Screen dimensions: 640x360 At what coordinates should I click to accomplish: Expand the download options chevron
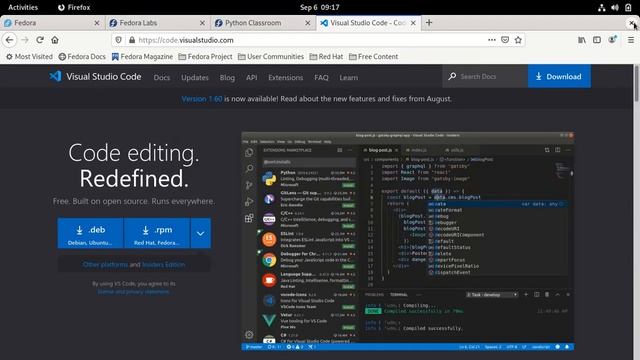click(200, 233)
